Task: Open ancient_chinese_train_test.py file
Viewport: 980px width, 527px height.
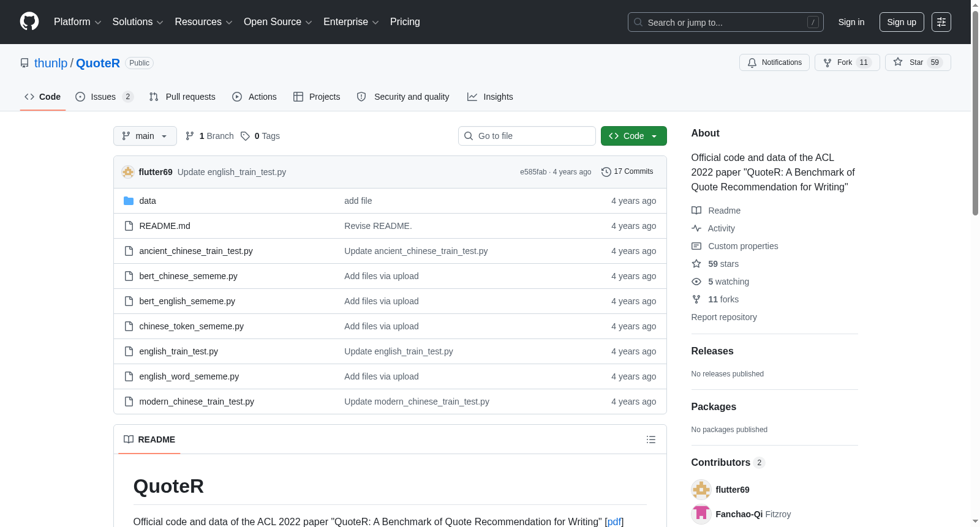Action: click(x=196, y=251)
